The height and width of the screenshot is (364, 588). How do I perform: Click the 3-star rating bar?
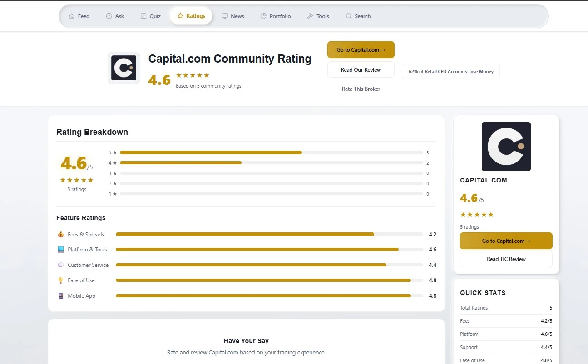click(272, 173)
